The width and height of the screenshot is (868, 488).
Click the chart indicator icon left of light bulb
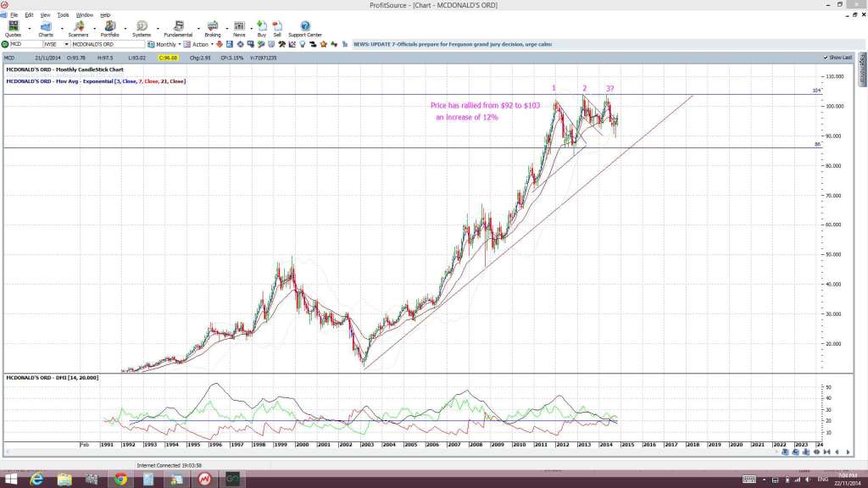click(292, 44)
